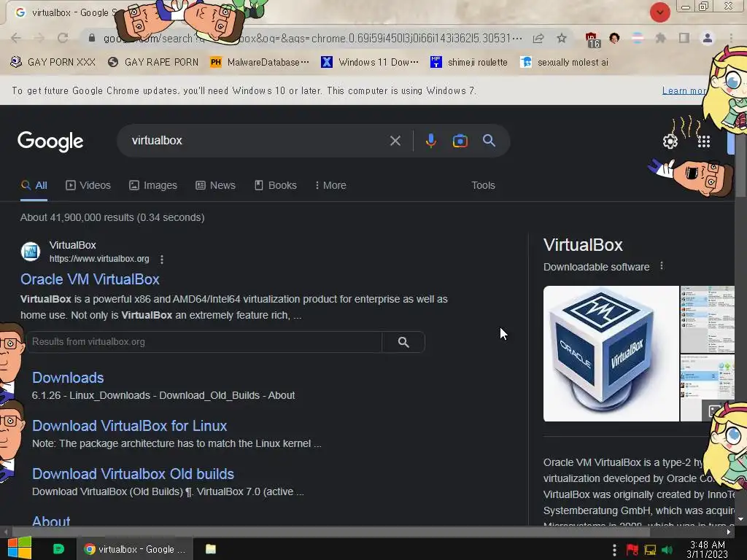This screenshot has height=560, width=747.
Task: Open the Google apps grid
Action: pos(704,141)
